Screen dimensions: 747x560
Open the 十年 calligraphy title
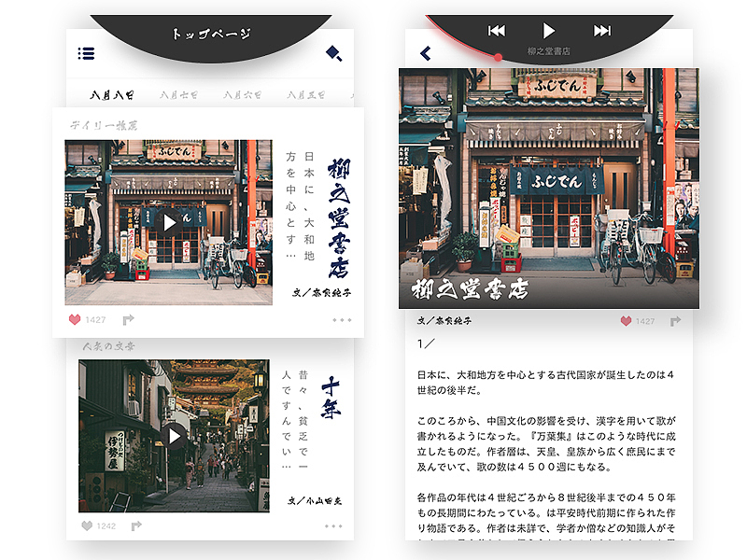click(331, 398)
